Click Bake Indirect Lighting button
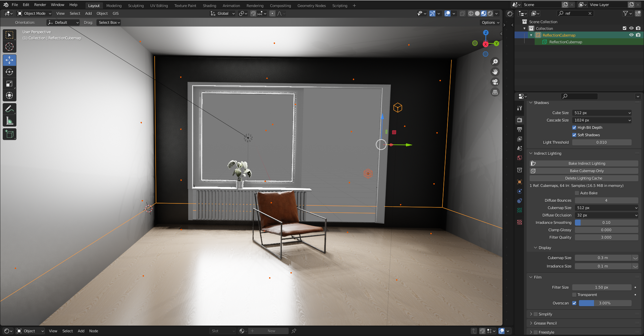The height and width of the screenshot is (336, 644). 584,163
